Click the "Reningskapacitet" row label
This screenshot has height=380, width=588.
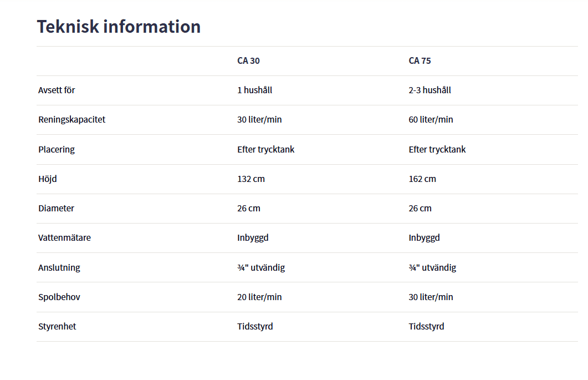tap(71, 120)
